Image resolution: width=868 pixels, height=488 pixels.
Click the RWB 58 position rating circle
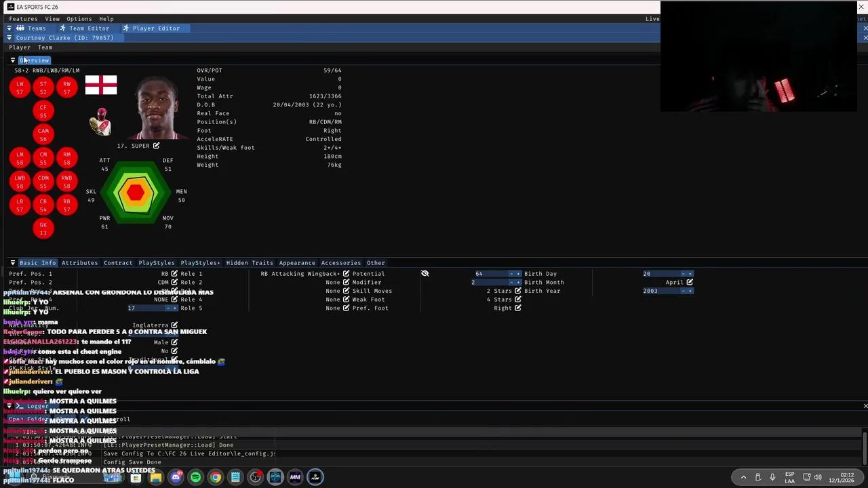coord(66,182)
